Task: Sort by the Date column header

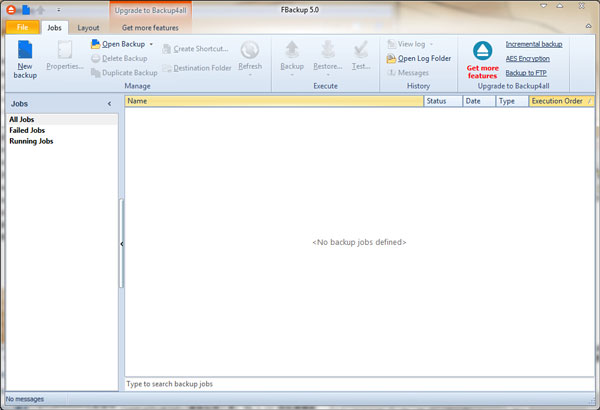Action: click(479, 101)
